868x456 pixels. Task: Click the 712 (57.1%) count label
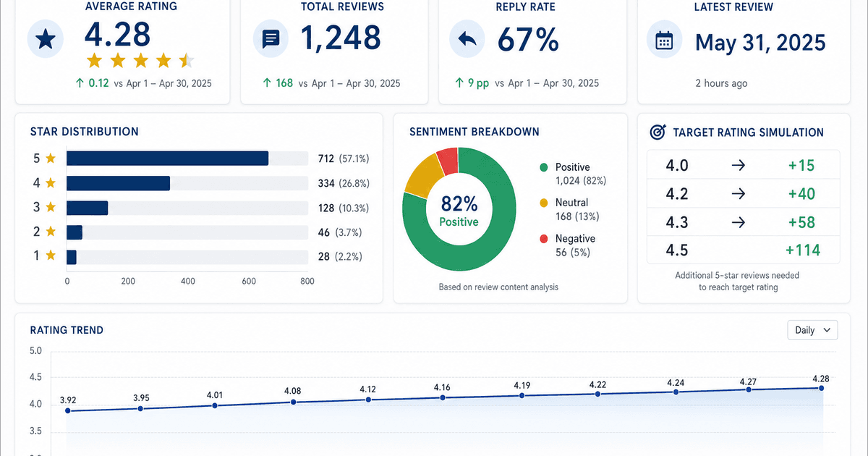click(x=344, y=159)
